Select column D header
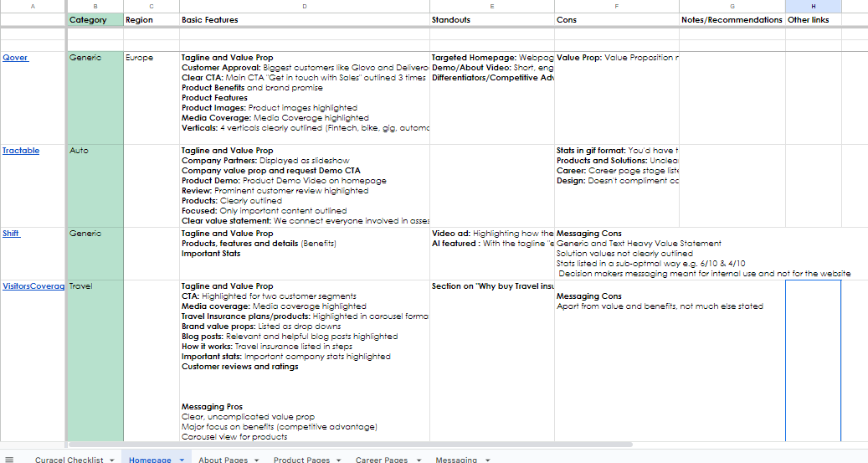This screenshot has height=463, width=868. (x=305, y=6)
